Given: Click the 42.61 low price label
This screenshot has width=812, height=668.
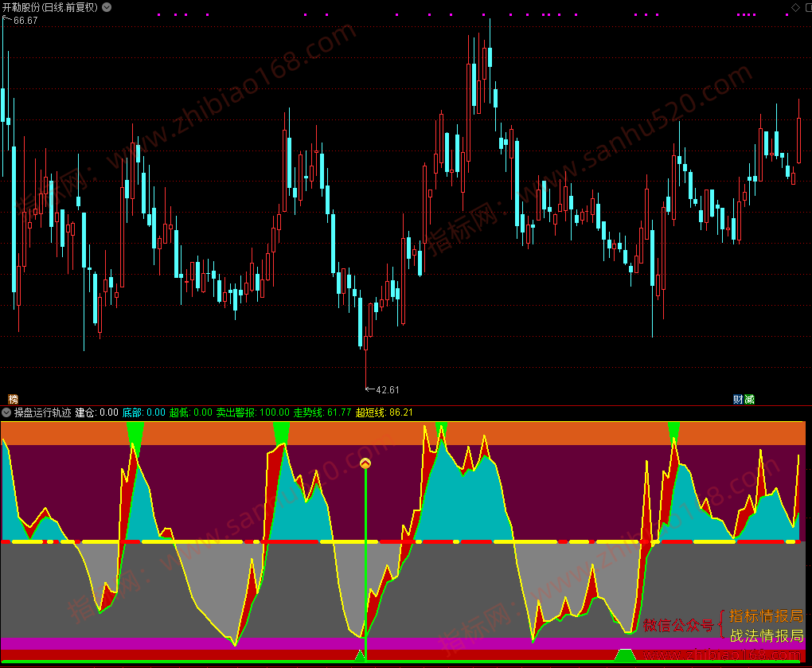Looking at the screenshot, I should 388,390.
